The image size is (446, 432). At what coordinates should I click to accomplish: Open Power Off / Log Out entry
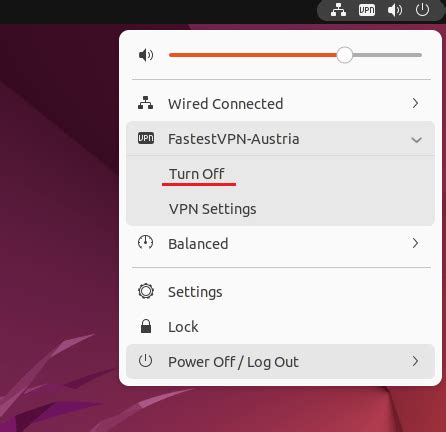(280, 362)
